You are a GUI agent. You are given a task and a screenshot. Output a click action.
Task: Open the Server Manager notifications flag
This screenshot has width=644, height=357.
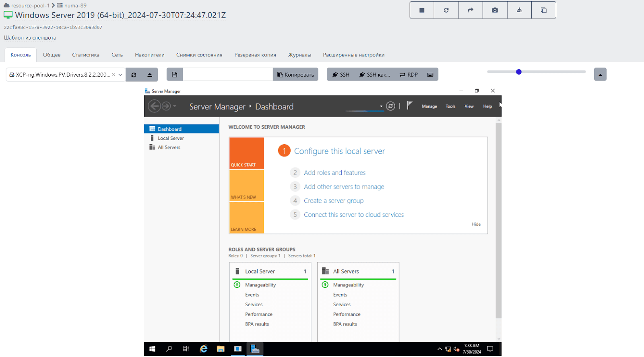409,106
